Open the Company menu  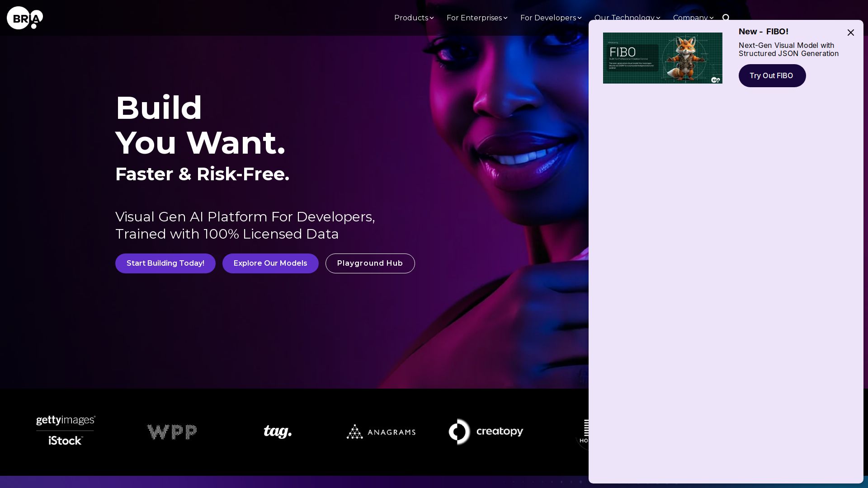tap(693, 17)
